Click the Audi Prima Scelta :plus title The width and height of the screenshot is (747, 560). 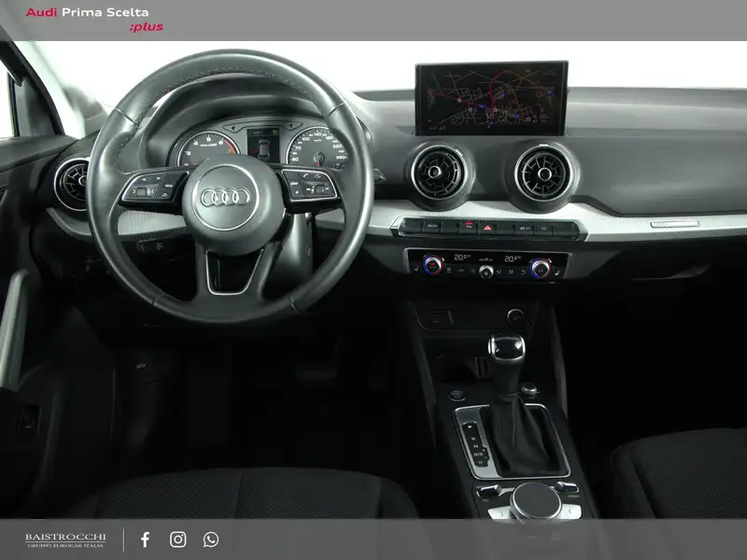[93, 19]
